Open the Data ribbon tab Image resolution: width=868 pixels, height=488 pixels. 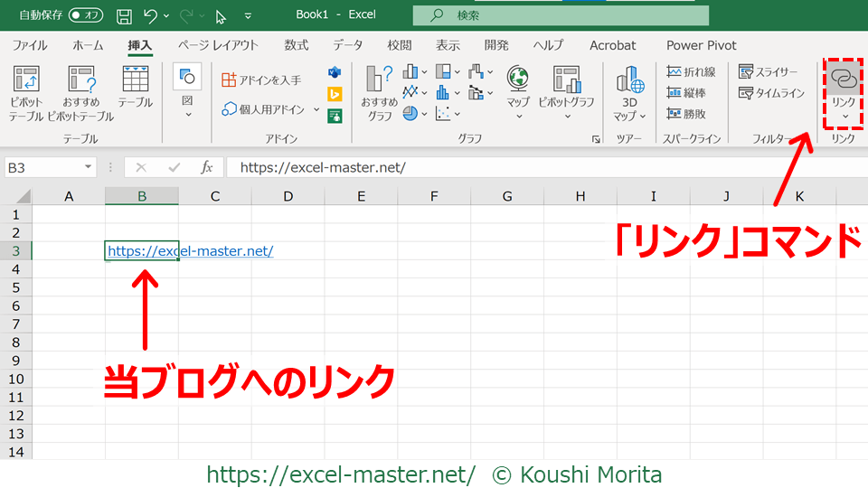click(347, 45)
